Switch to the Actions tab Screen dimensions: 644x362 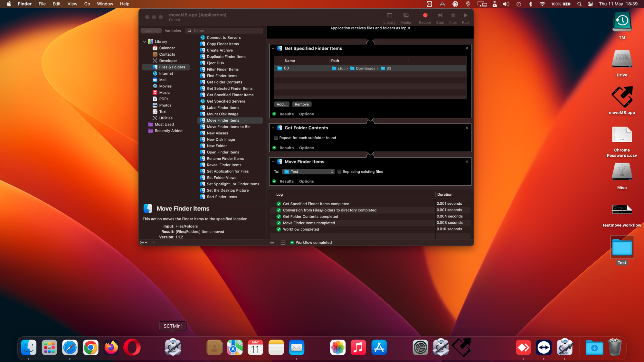pyautogui.click(x=151, y=31)
